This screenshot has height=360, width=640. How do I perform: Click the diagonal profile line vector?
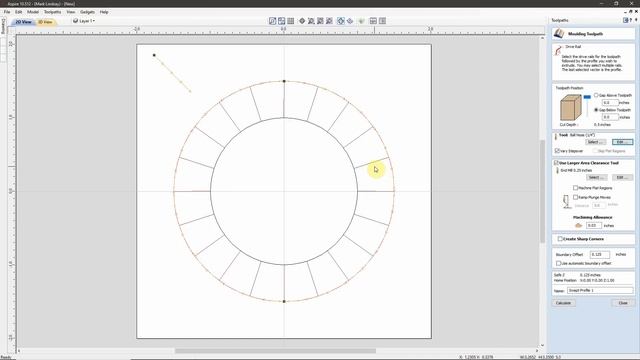(172, 73)
